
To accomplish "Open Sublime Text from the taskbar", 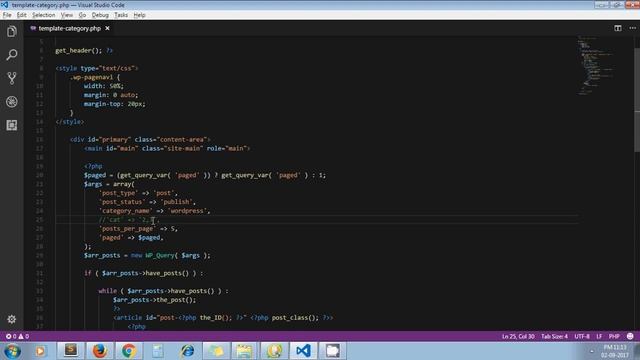I will 70,351.
